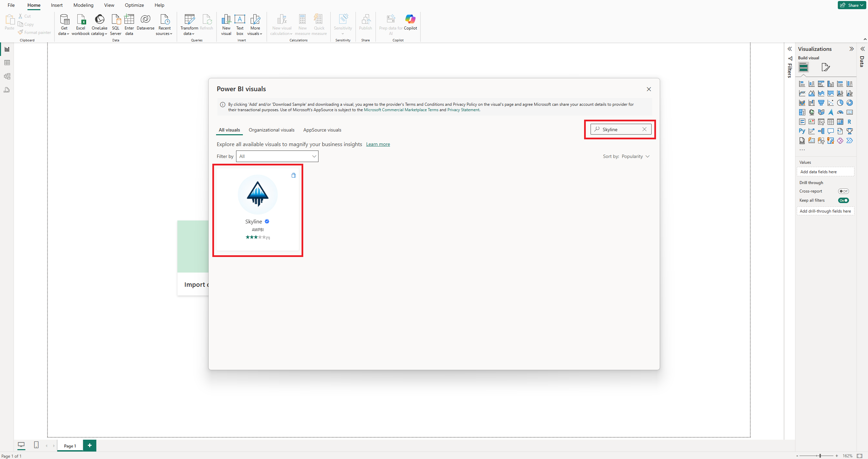Show more visuals via ellipsis
The height and width of the screenshot is (459, 868).
click(802, 149)
